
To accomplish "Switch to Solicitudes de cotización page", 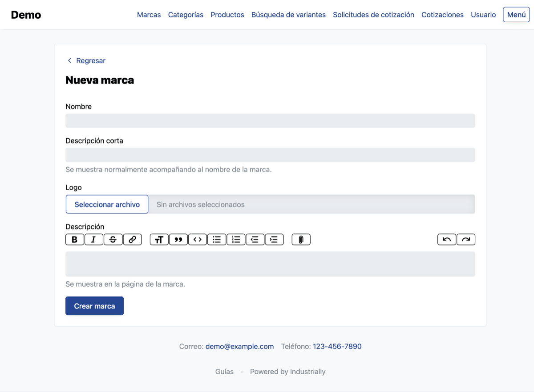I will pyautogui.click(x=373, y=15).
